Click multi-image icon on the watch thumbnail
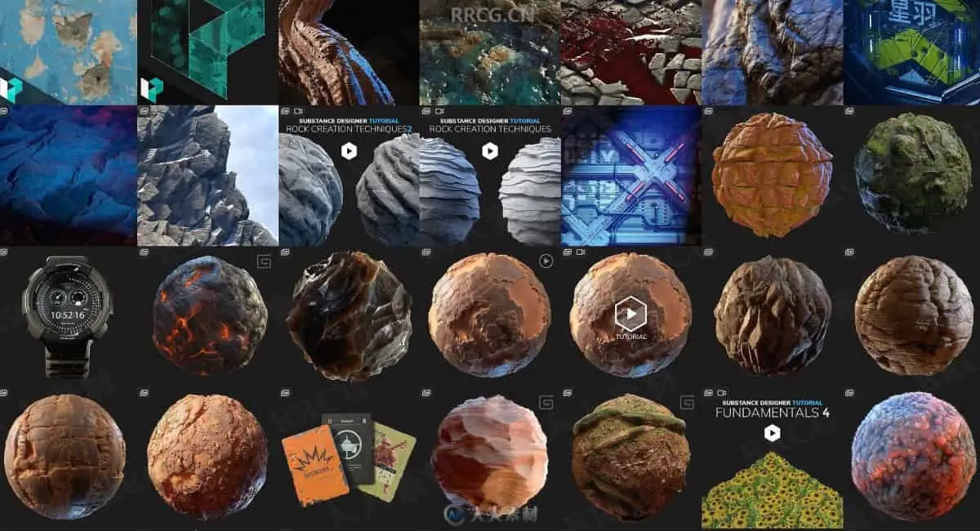This screenshot has height=531, width=980. click(x=4, y=252)
